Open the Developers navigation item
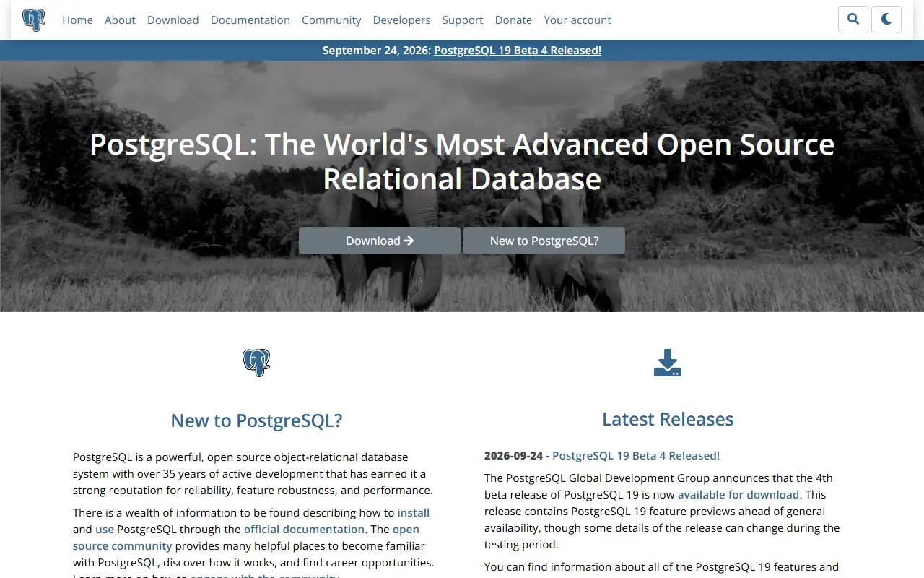The height and width of the screenshot is (578, 924). click(x=401, y=20)
